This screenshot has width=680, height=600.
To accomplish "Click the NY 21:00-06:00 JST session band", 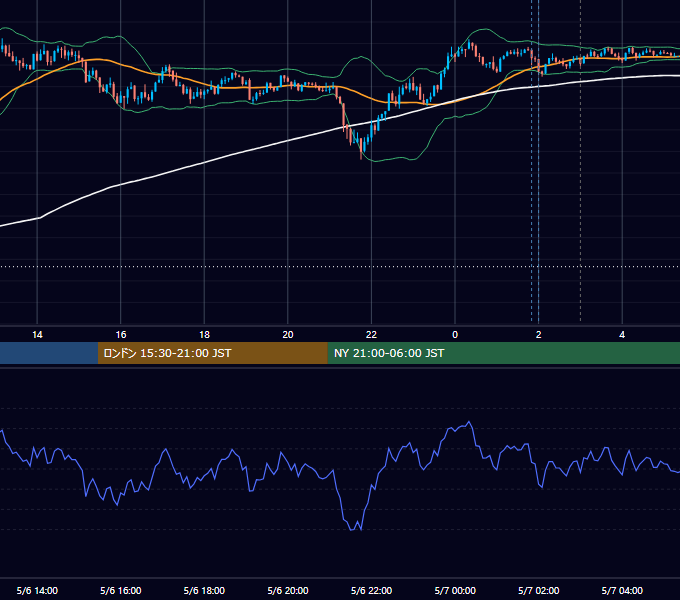I will click(503, 353).
